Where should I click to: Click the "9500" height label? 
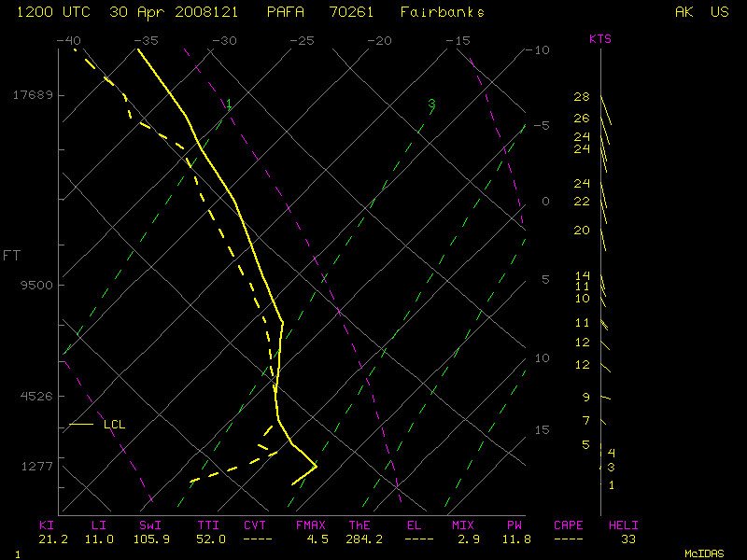tap(36, 286)
